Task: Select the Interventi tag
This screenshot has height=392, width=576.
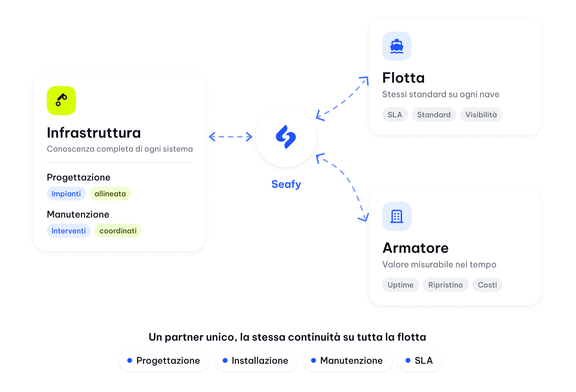Action: point(69,231)
